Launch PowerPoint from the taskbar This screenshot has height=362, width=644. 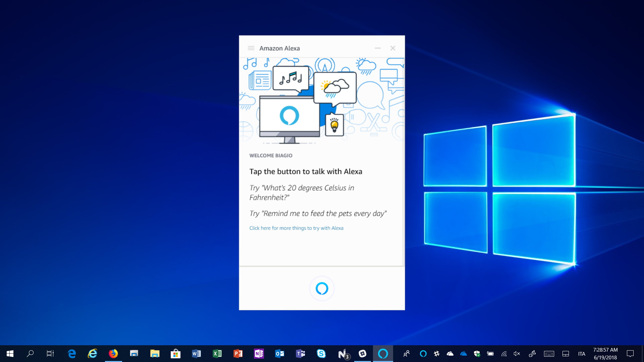(238, 354)
